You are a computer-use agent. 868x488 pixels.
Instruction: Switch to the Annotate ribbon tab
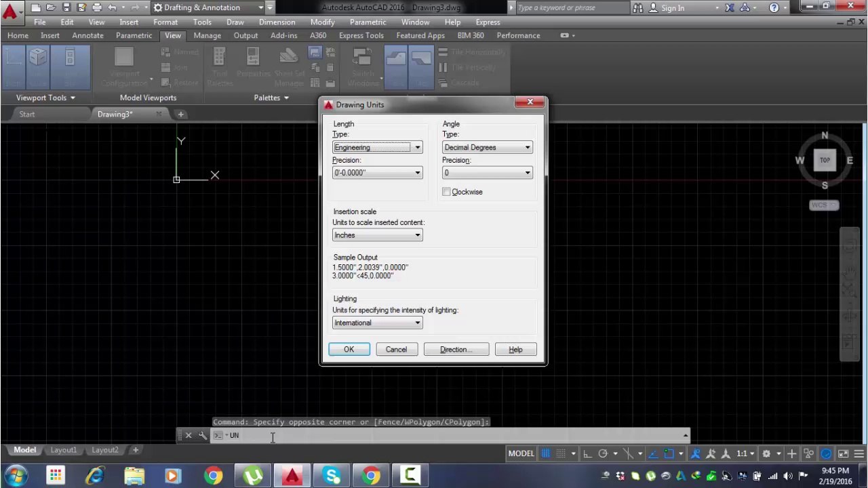coord(88,35)
